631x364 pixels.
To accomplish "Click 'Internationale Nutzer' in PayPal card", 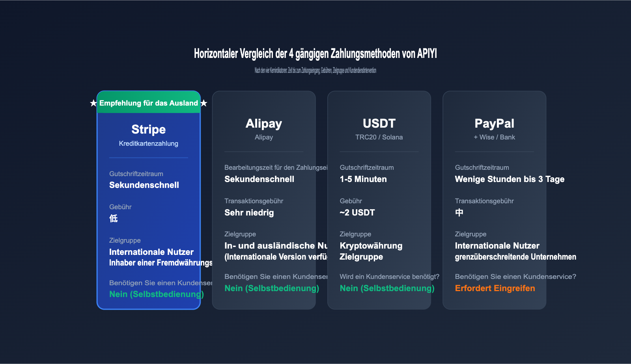I will (x=497, y=246).
